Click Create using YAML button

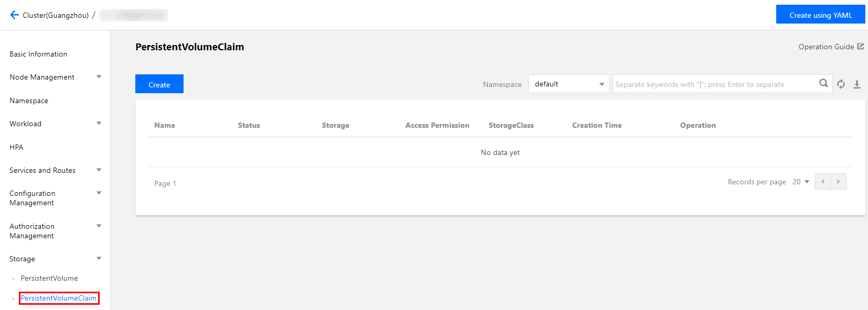(x=820, y=15)
